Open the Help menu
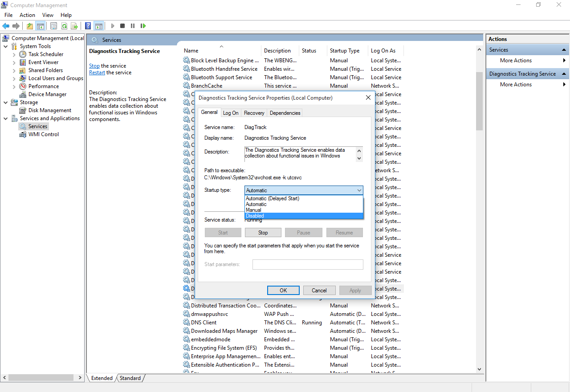Image resolution: width=570 pixels, height=392 pixels. (66, 15)
